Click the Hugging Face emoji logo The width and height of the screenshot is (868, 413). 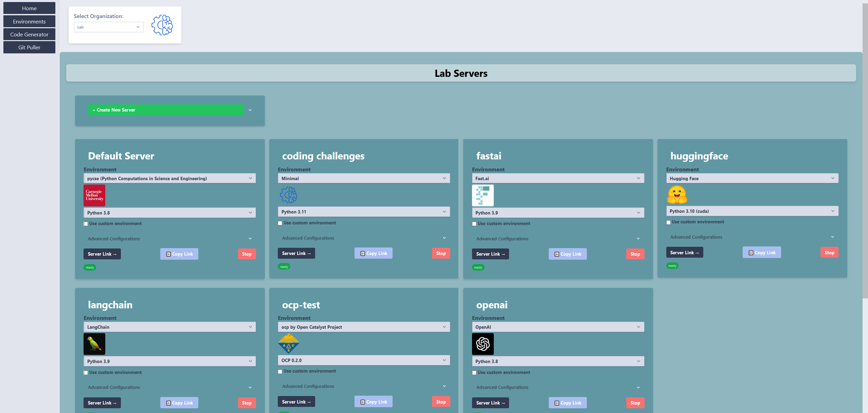(x=677, y=194)
